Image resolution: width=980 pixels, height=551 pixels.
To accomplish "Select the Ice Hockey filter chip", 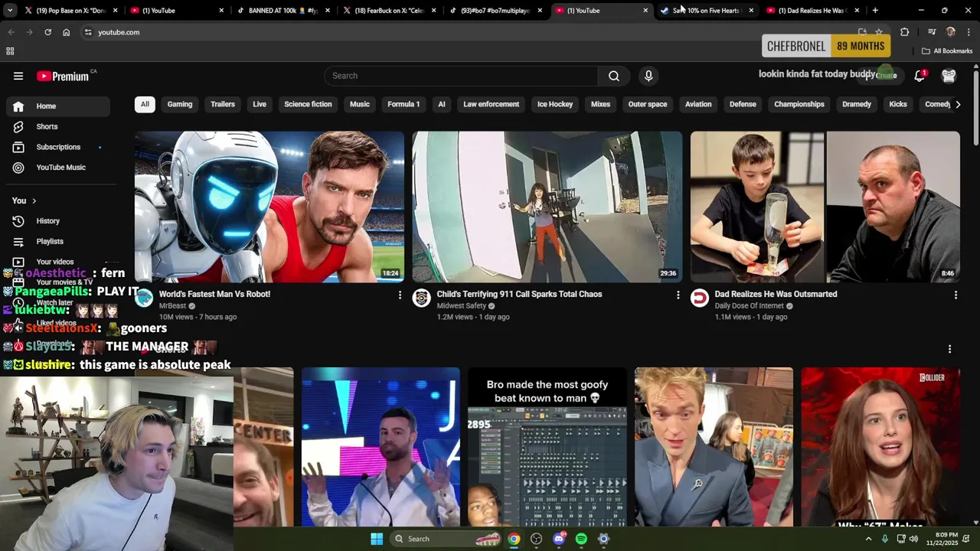I will pos(555,104).
